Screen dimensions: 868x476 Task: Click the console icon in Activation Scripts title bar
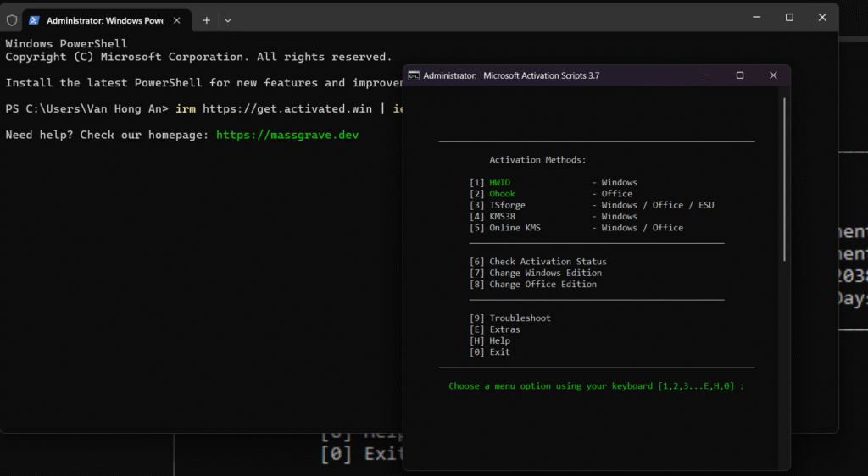413,75
